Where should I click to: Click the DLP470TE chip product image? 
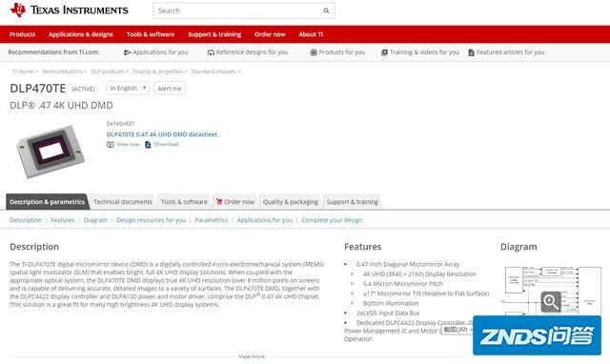(50, 152)
